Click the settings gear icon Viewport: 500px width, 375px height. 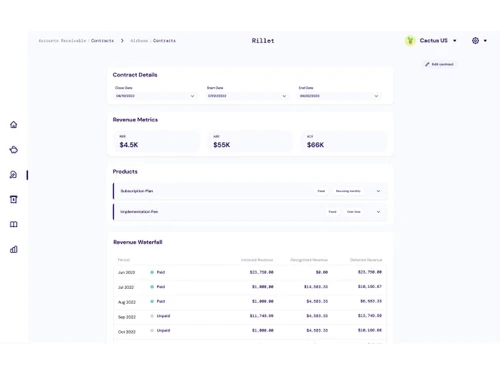tap(476, 41)
